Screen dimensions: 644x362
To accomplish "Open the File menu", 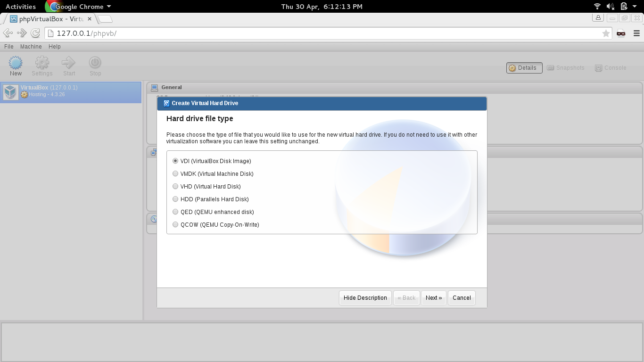I will click(9, 47).
